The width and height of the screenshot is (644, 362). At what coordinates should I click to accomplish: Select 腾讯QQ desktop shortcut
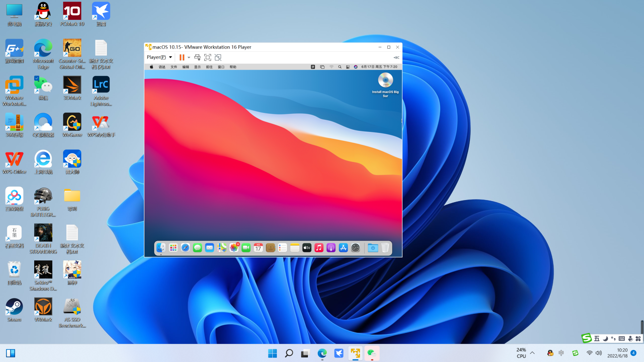click(43, 14)
